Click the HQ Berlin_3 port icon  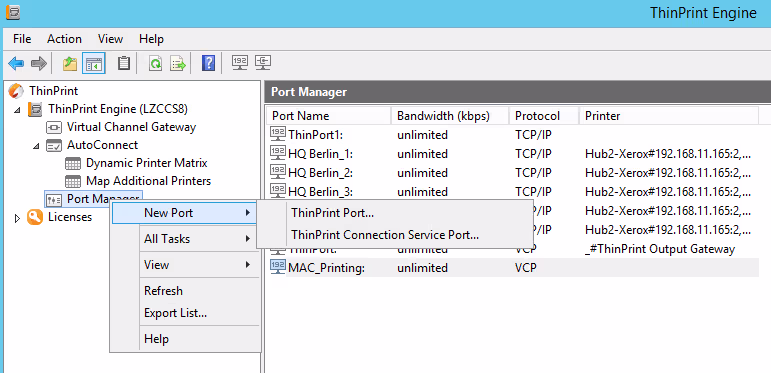(278, 191)
